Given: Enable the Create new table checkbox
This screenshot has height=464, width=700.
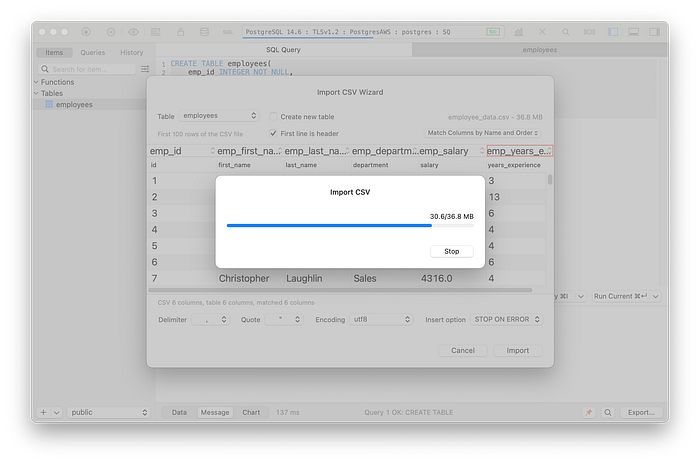Looking at the screenshot, I should (273, 117).
